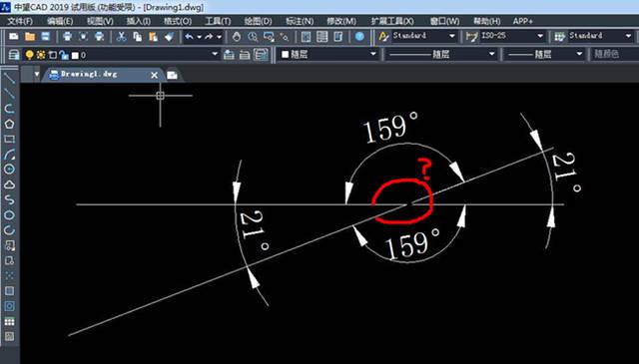639x364 pixels.
Task: Toggle layer 0 on/off light bulb
Action: [29, 55]
